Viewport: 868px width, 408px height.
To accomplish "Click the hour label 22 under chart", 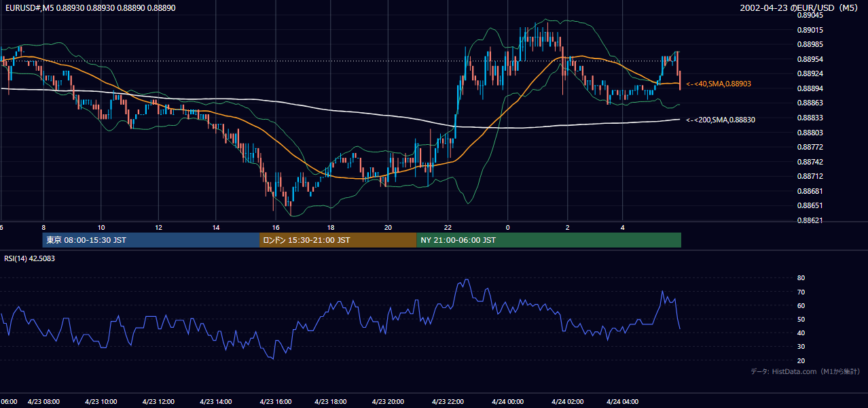I will coord(448,227).
